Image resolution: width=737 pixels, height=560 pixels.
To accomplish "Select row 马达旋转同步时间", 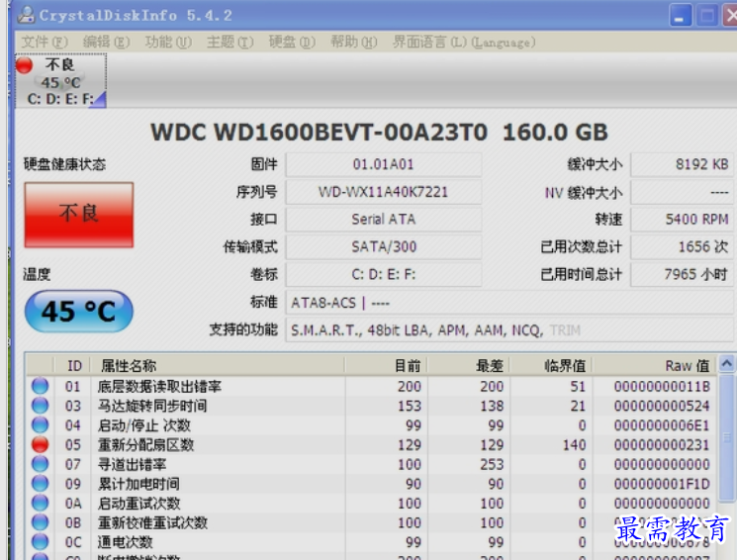I will pyautogui.click(x=371, y=406).
